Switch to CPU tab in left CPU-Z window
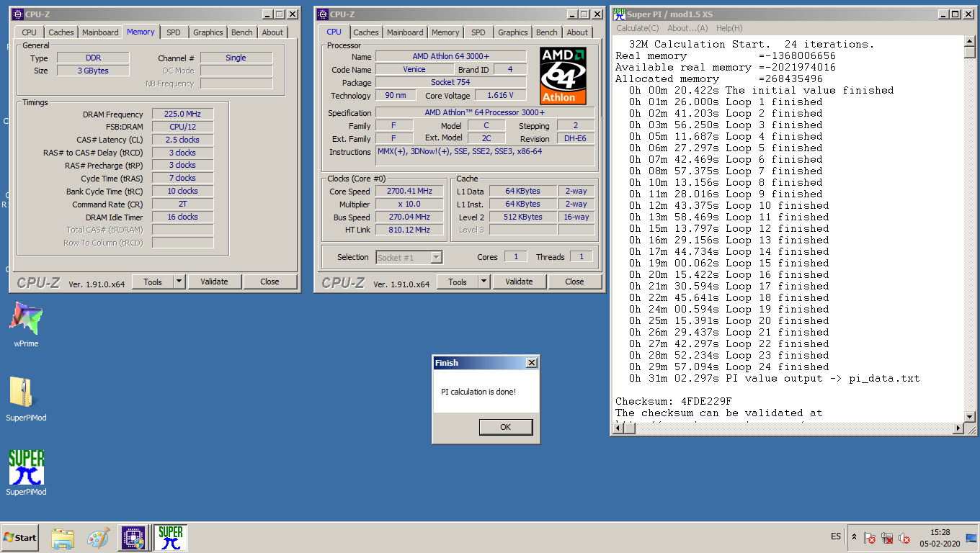The height and width of the screenshot is (553, 980). click(29, 32)
